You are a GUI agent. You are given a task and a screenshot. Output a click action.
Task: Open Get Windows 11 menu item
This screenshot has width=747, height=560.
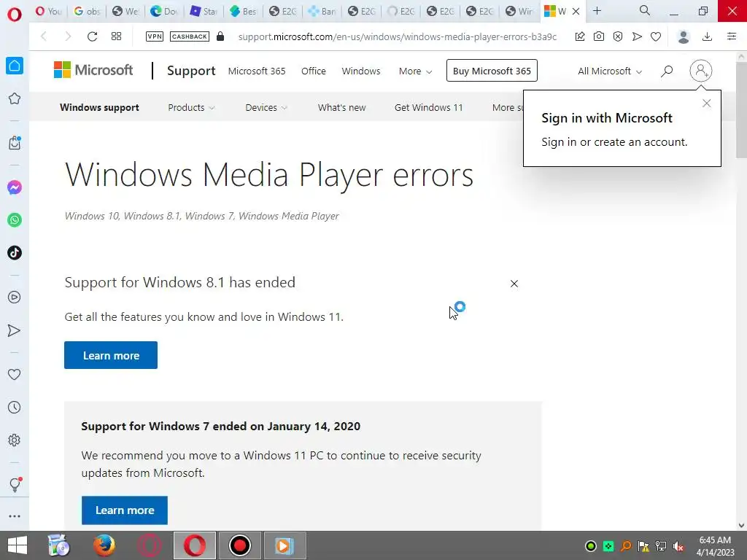(429, 108)
